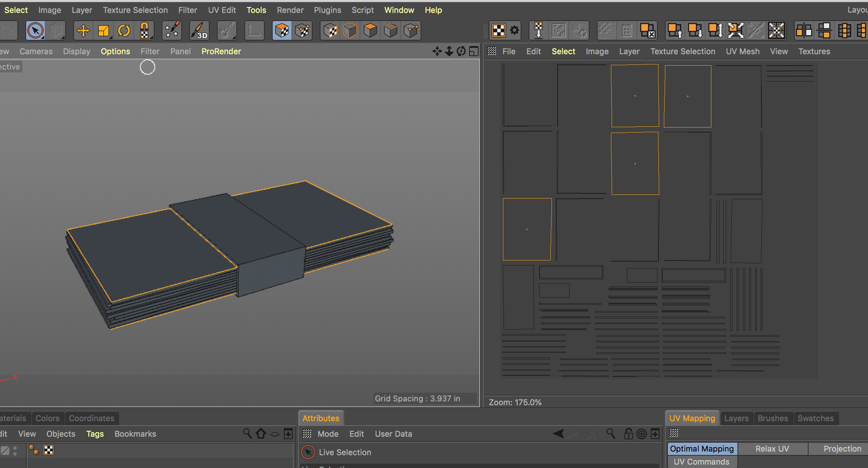The width and height of the screenshot is (868, 468).
Task: Toggle the attribute lock icon
Action: (628, 434)
